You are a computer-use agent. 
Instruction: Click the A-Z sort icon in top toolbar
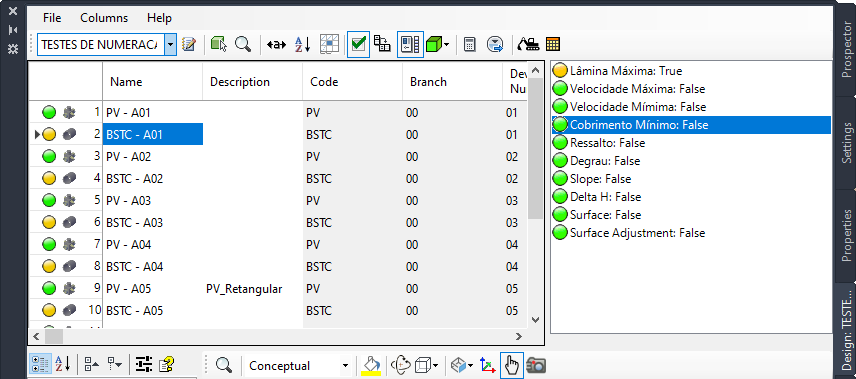302,44
